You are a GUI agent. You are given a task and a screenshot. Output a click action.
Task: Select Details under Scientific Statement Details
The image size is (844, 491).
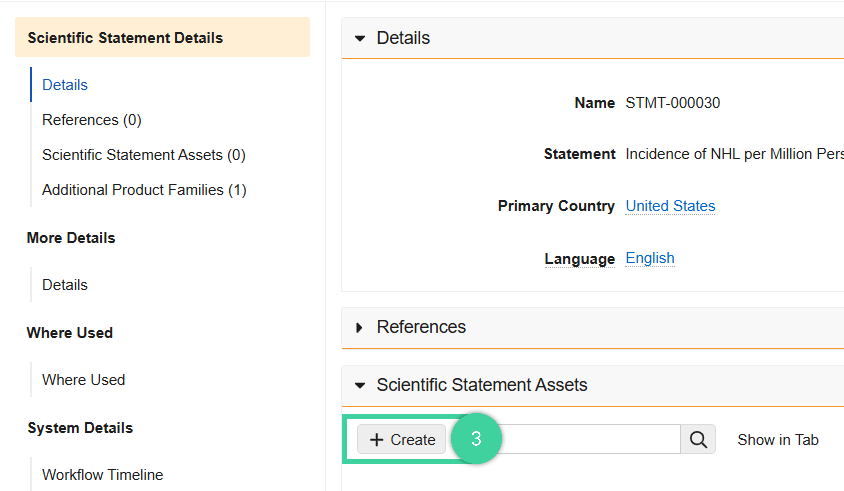click(65, 85)
